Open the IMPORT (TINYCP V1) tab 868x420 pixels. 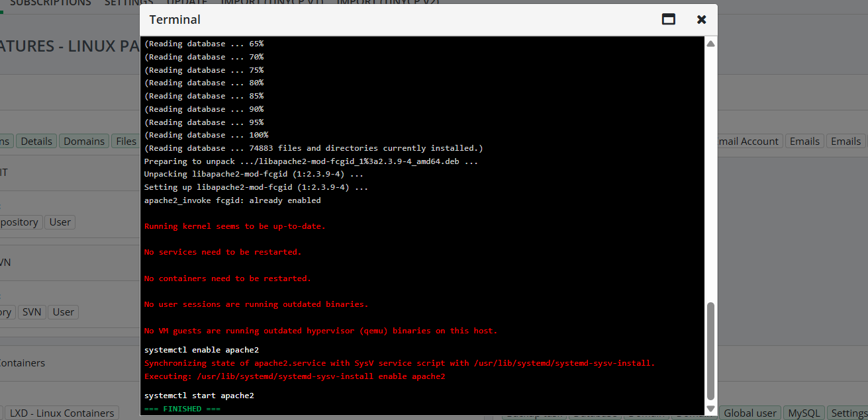pos(272,3)
